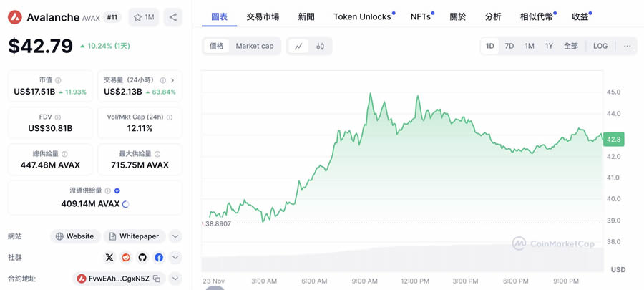Open the Reddit community icon
This screenshot has height=290, width=644.
[x=126, y=257]
